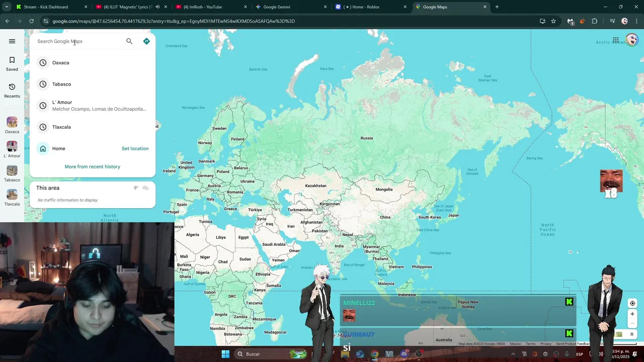Open Outlook from the taskbar

point(360,354)
